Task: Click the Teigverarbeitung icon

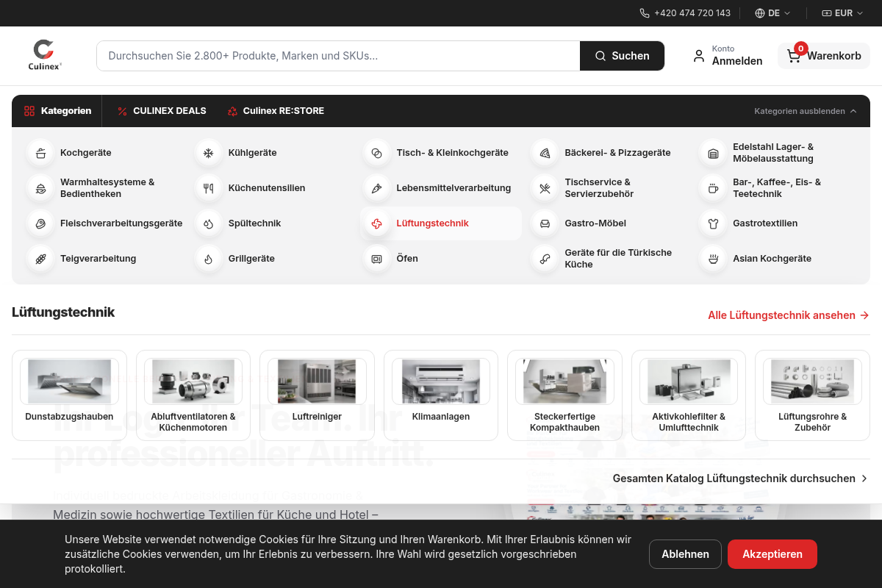Action: [x=40, y=259]
